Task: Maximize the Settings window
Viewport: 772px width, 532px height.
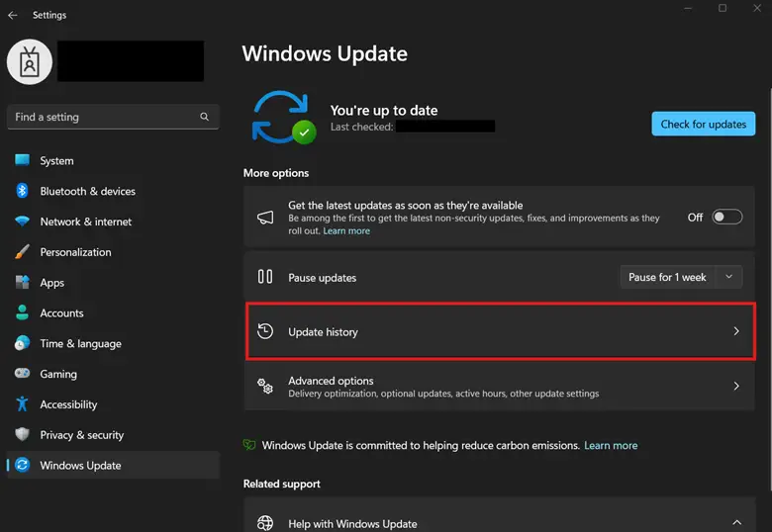Action: tap(723, 8)
